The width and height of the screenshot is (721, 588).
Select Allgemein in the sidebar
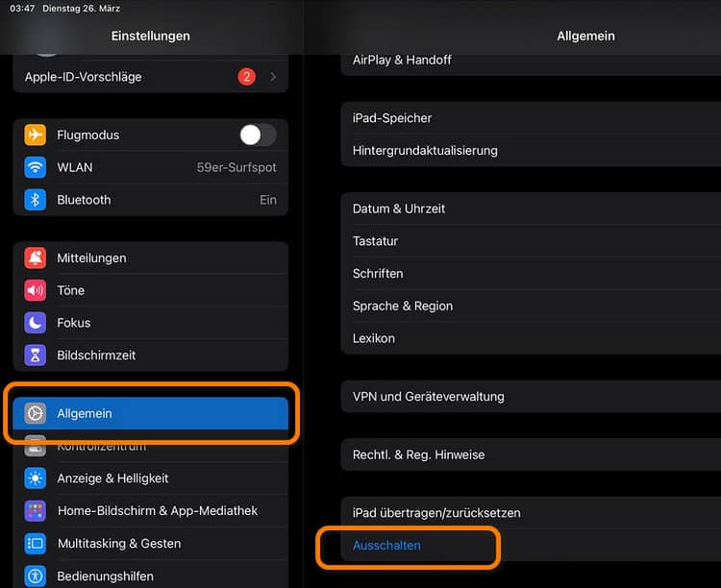pos(151,413)
